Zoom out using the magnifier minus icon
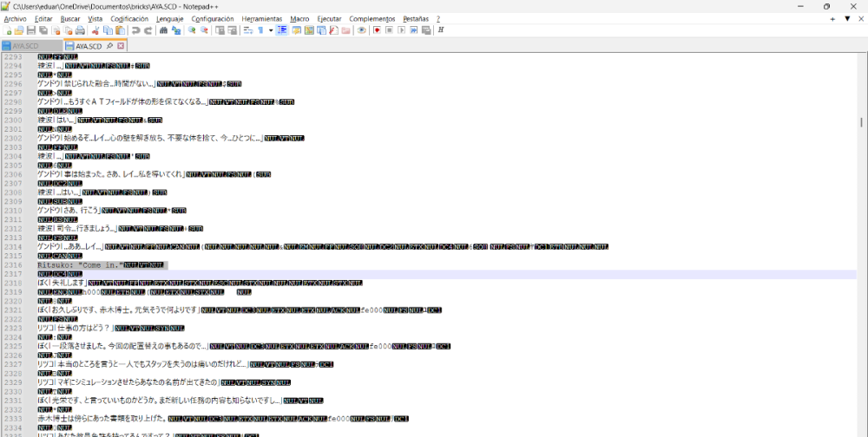 pos(204,29)
